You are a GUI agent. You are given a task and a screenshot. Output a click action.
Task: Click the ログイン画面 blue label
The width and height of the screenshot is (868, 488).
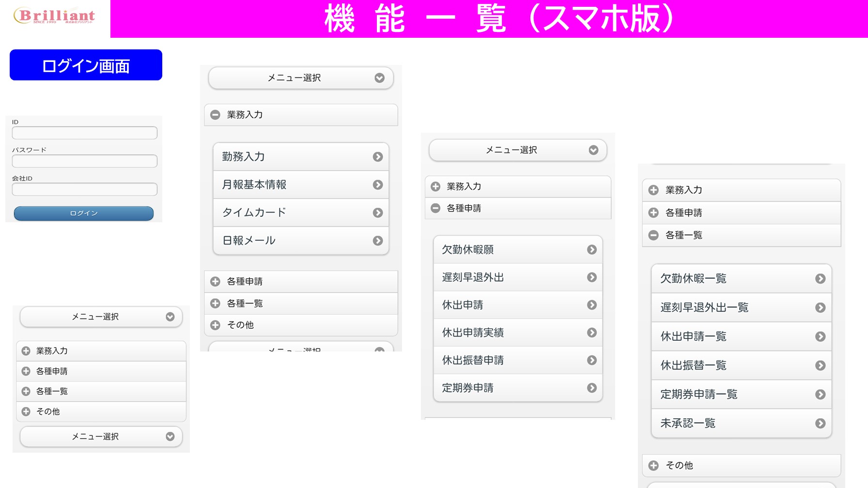86,65
